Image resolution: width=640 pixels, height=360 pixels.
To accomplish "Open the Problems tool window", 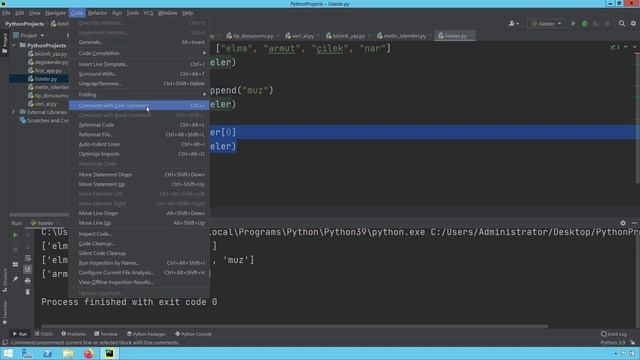I will tap(73, 334).
